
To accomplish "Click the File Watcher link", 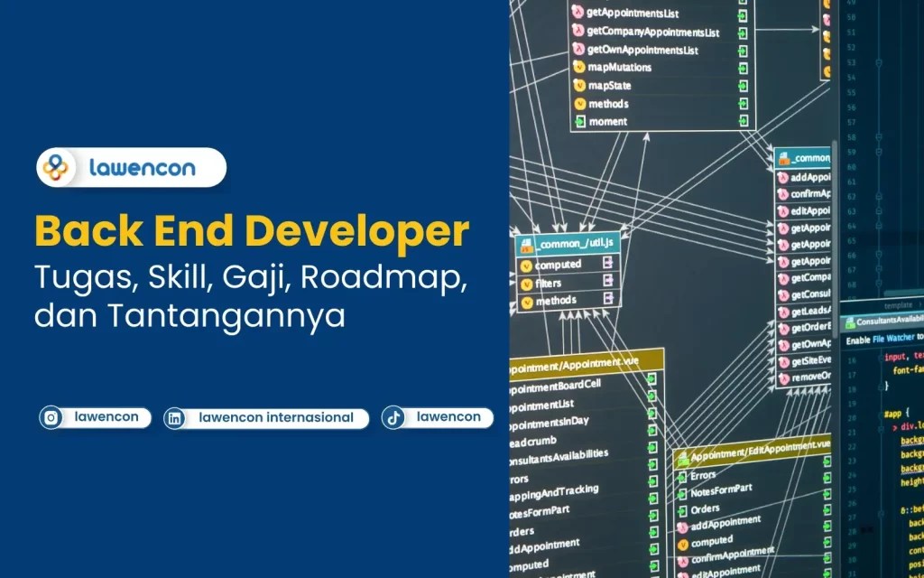I will coord(893,339).
